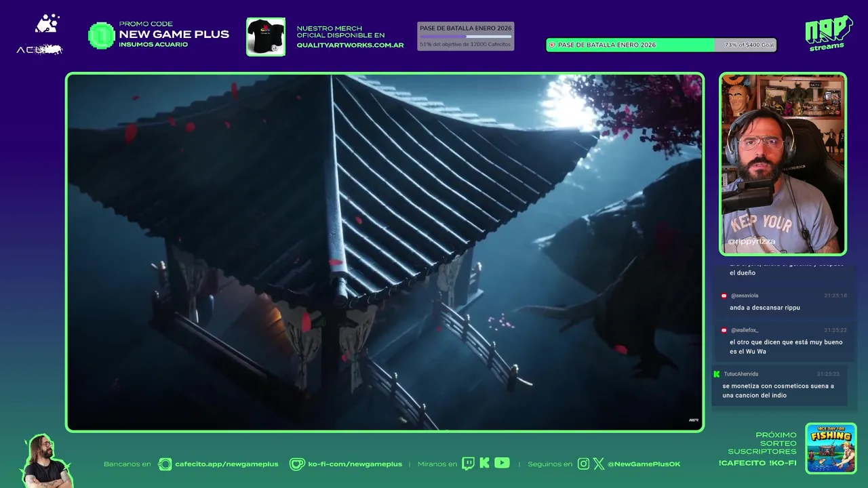The height and width of the screenshot is (488, 868).
Task: Click the "!CAFECITO !KO-FI" command text
Action: pos(757,463)
